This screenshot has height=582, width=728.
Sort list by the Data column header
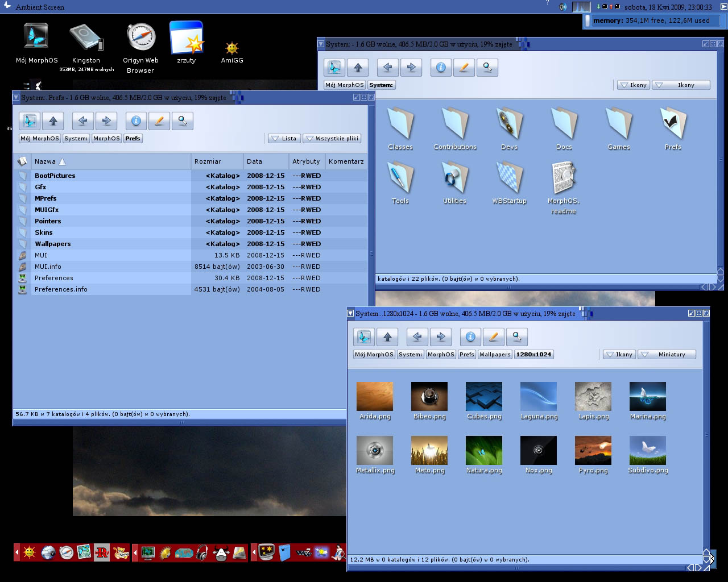click(266, 161)
